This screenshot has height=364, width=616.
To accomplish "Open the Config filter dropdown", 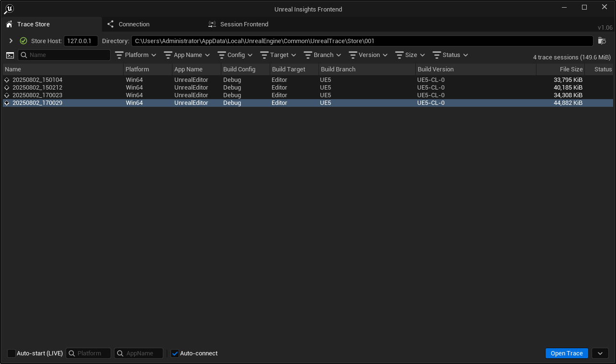I will click(x=235, y=55).
